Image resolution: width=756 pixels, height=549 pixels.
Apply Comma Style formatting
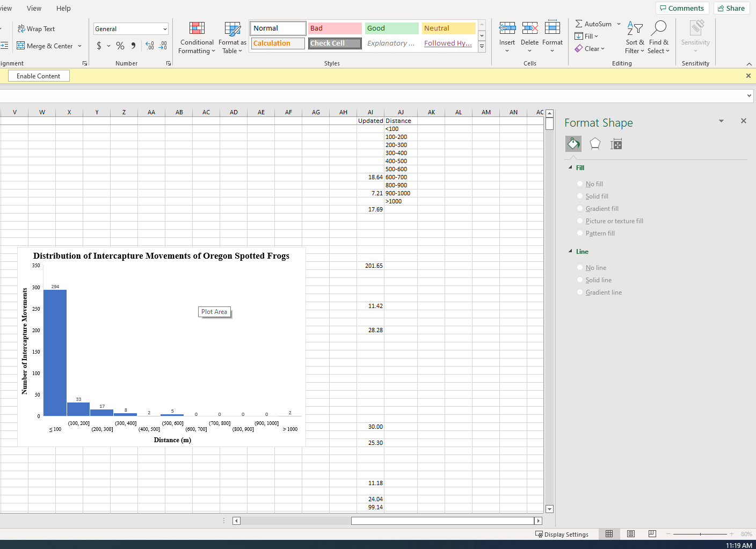point(133,46)
